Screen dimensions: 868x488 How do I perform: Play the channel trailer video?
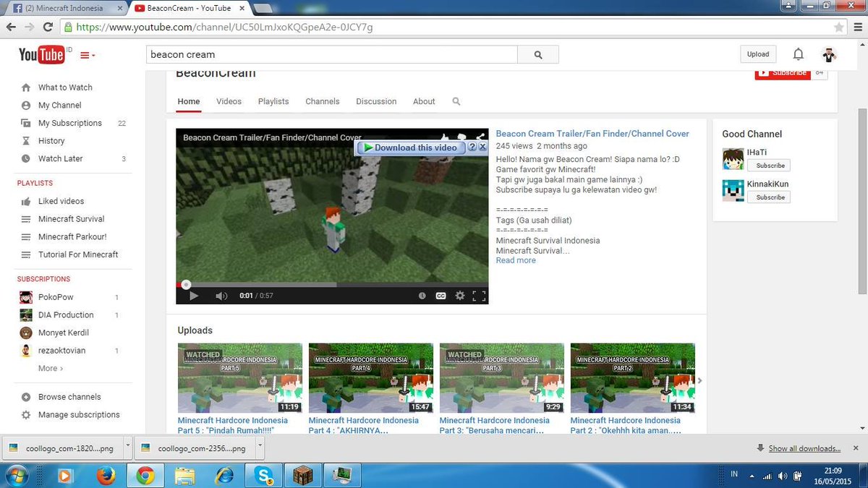[x=193, y=296]
